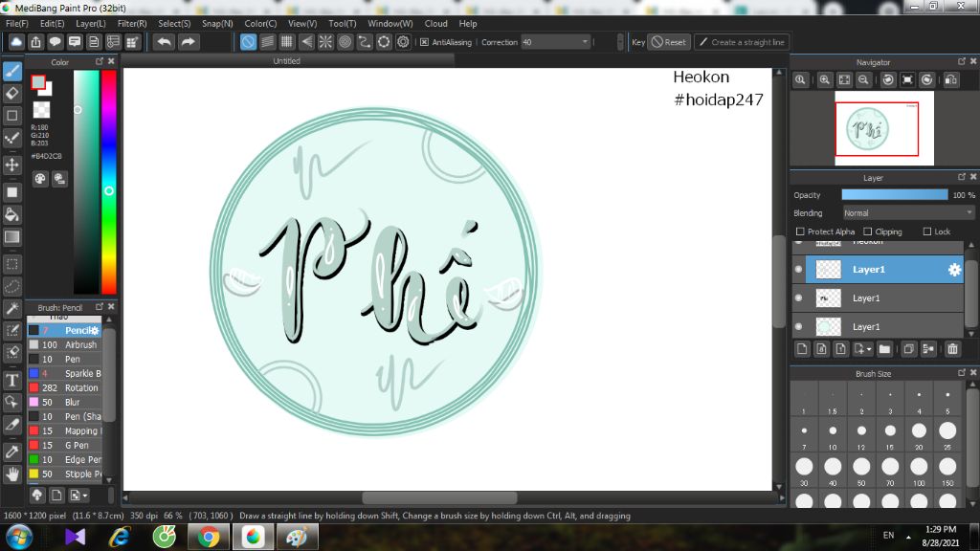
Task: Toggle visibility of the Heokon layer
Action: click(799, 242)
